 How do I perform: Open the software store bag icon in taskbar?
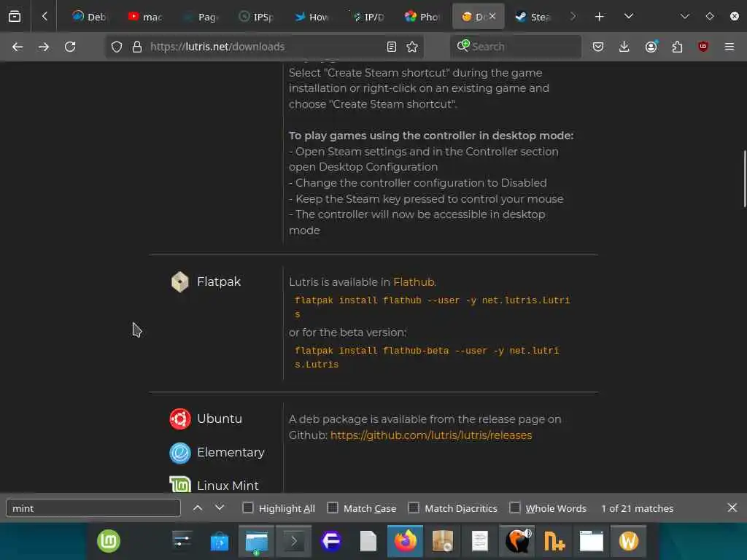click(x=219, y=542)
